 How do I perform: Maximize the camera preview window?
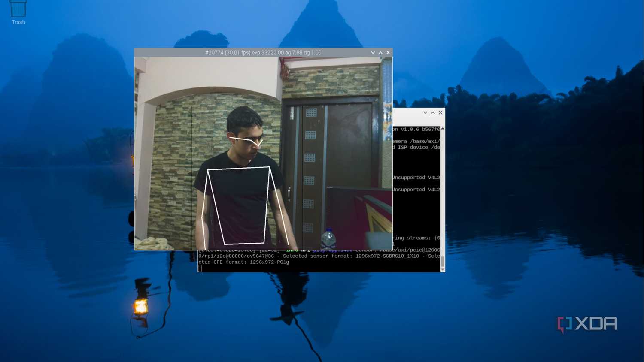(380, 53)
